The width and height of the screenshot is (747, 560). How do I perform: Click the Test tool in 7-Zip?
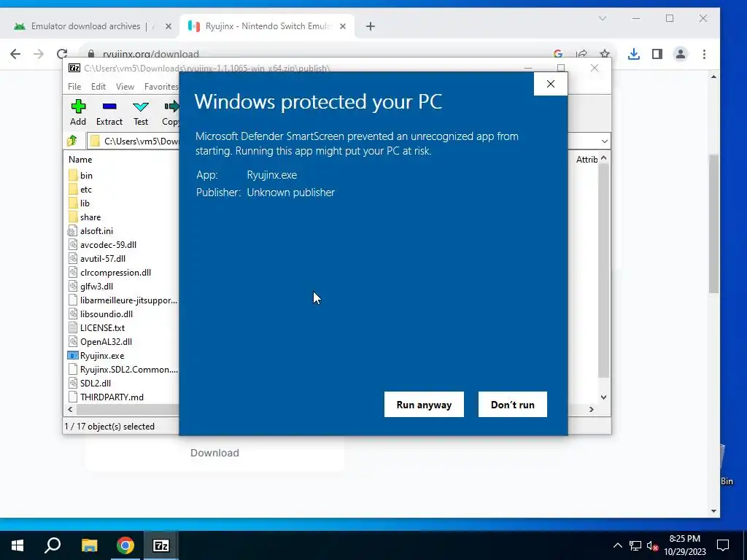(141, 113)
